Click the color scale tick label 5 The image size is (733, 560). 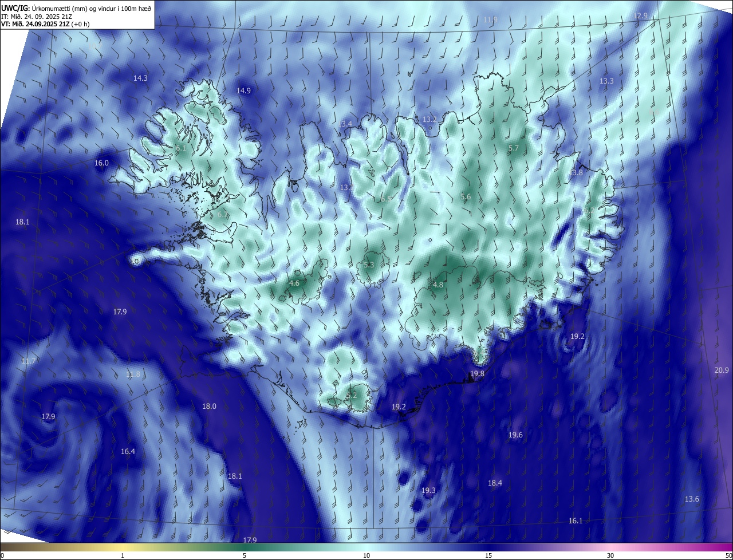pyautogui.click(x=245, y=556)
